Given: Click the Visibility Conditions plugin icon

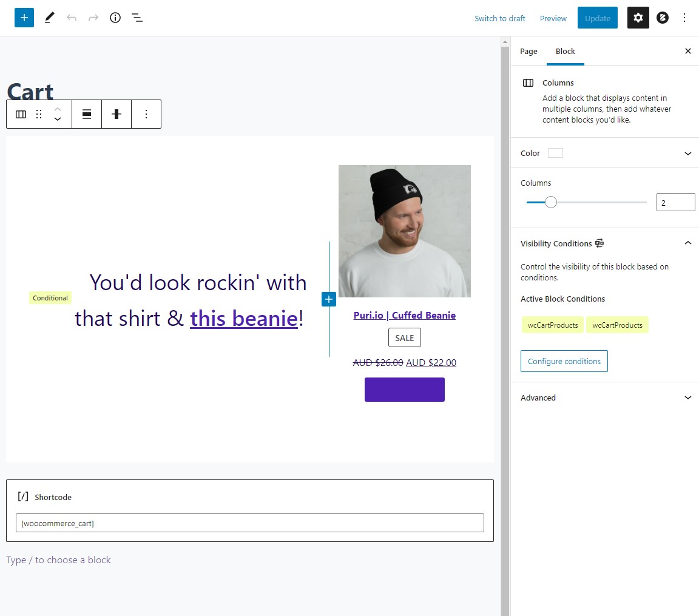Looking at the screenshot, I should pos(599,243).
